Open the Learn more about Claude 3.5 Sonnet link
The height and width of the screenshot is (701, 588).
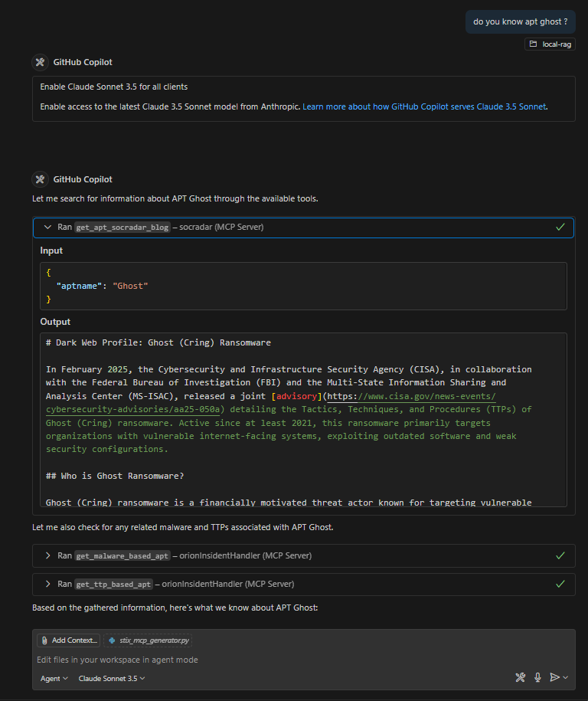pyautogui.click(x=424, y=106)
